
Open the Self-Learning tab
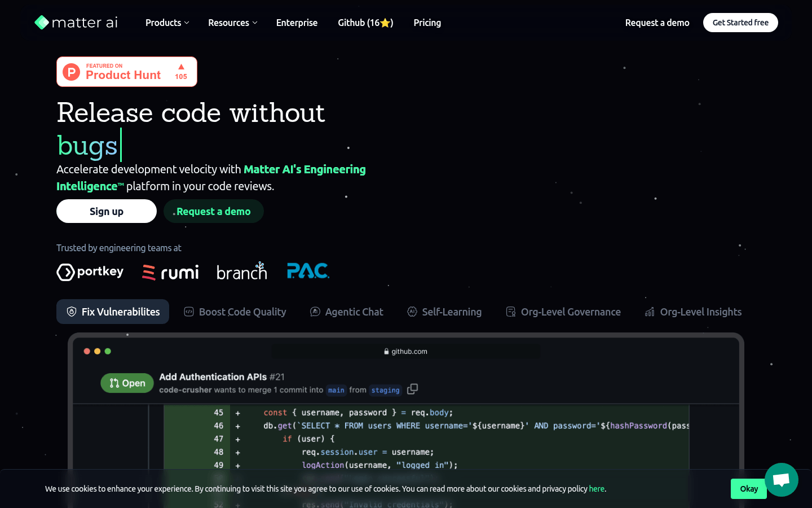pyautogui.click(x=444, y=312)
